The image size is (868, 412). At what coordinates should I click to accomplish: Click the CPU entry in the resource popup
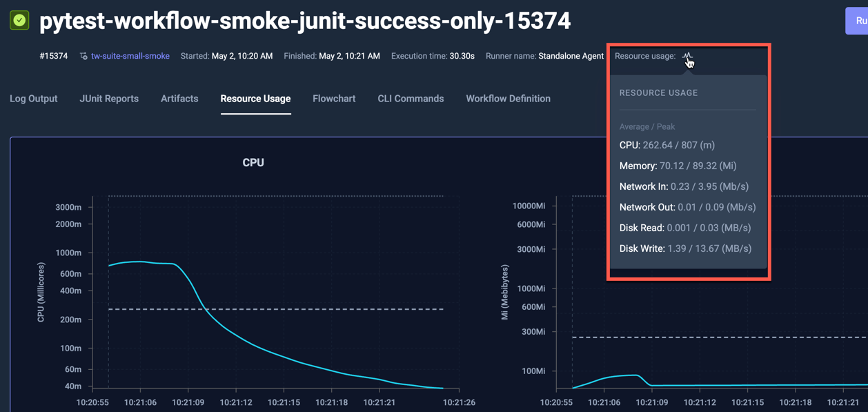tap(667, 145)
